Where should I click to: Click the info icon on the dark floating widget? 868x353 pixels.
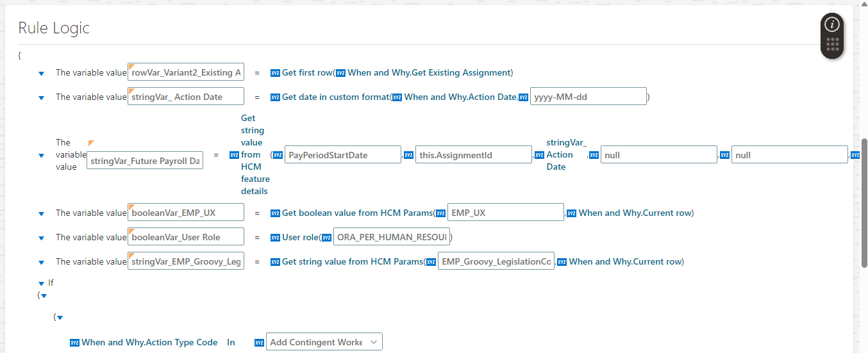[x=832, y=25]
